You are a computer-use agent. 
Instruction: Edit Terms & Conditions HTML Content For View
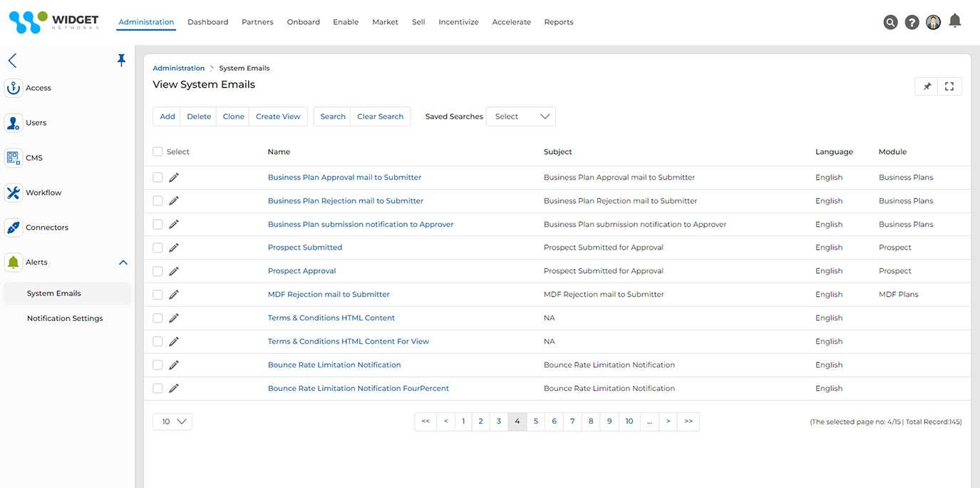(x=174, y=341)
